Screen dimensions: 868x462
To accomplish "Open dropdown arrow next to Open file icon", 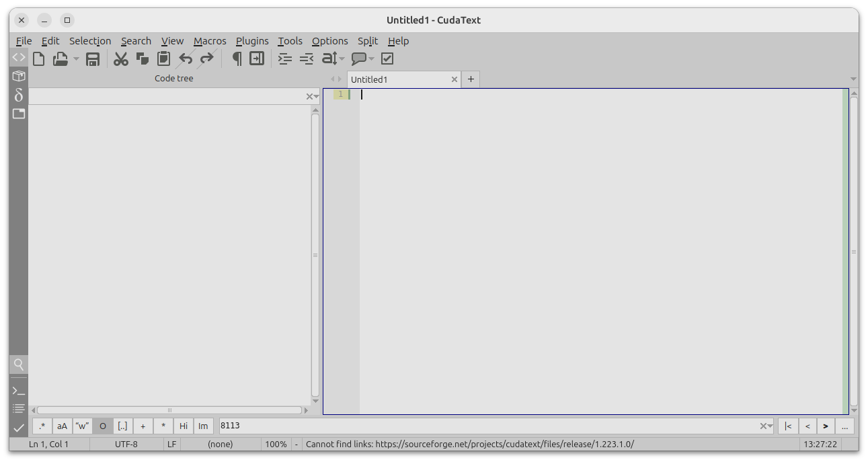I will coord(76,59).
